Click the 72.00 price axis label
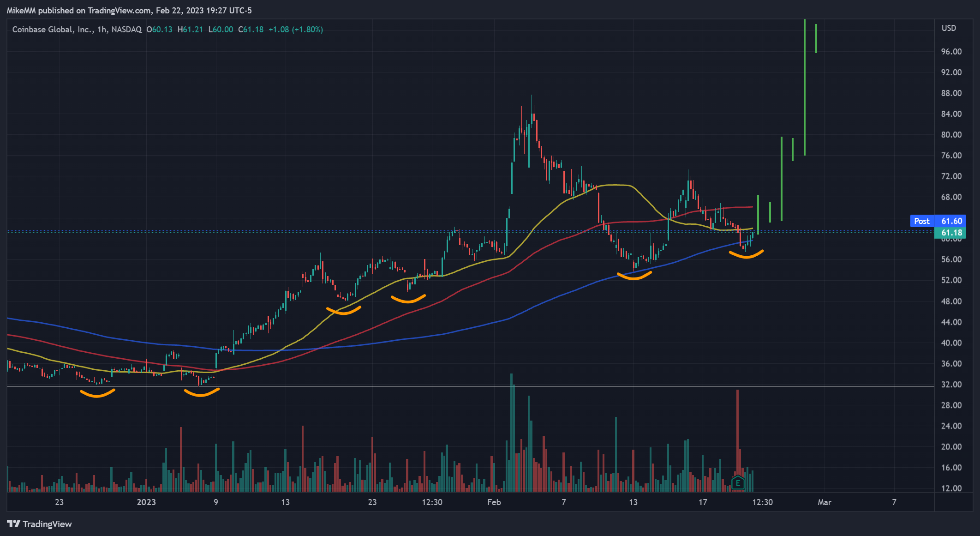 [951, 176]
